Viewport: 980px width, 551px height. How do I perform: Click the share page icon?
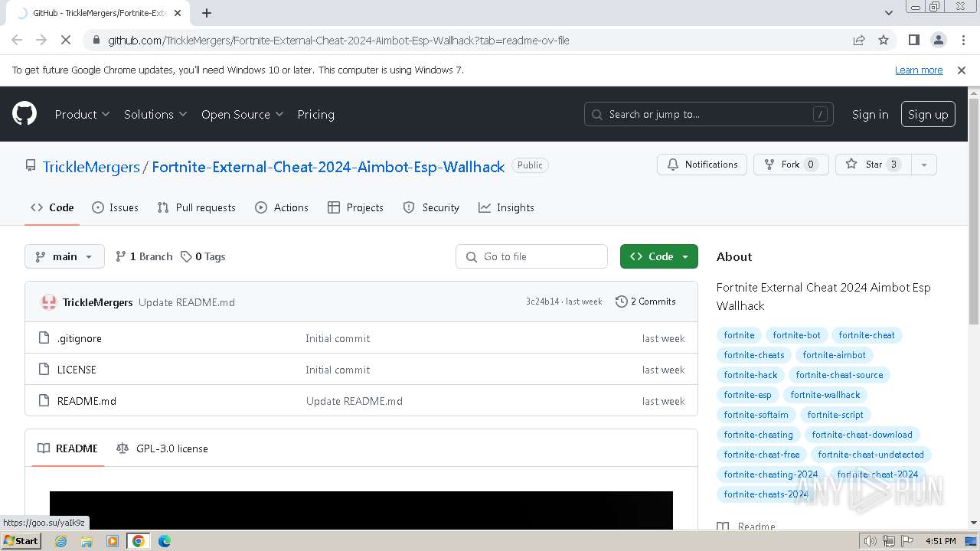859,40
